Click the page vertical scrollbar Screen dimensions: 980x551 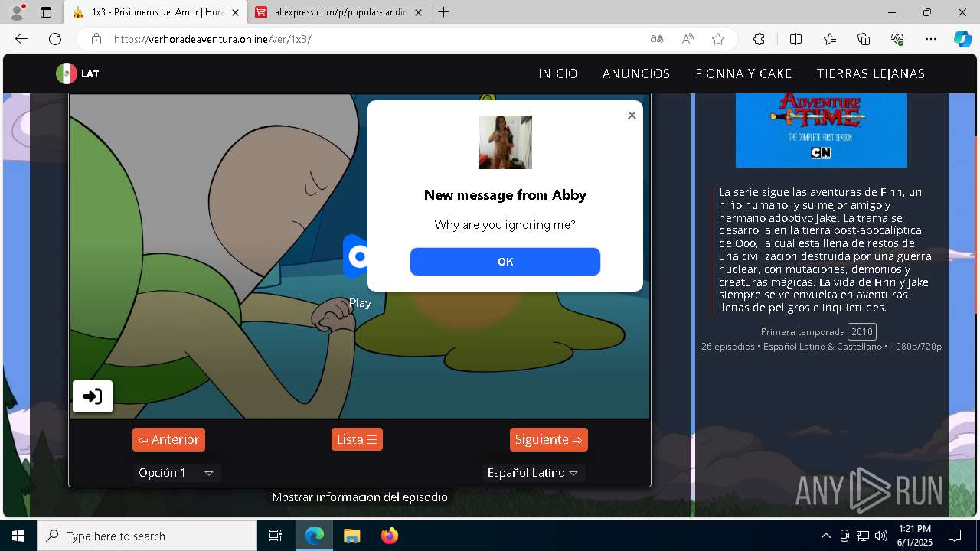[x=975, y=224]
